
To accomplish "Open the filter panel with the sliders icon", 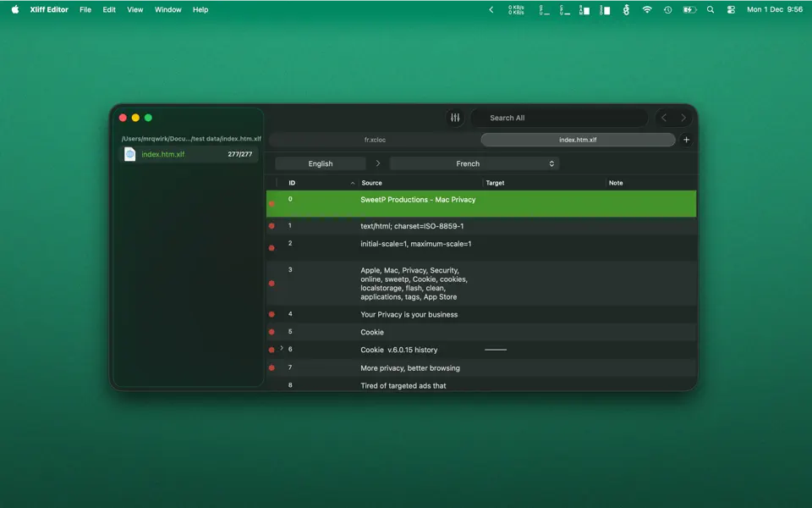I will click(x=455, y=118).
